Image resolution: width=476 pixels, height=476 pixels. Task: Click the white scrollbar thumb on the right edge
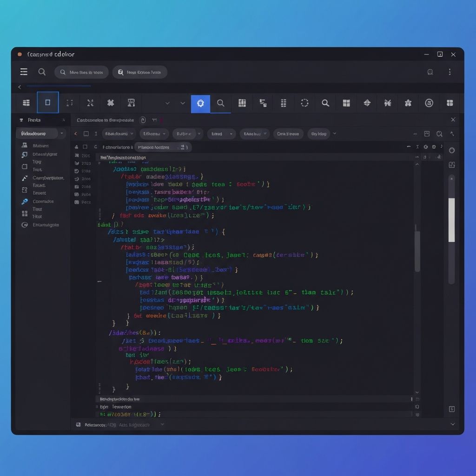(451, 219)
